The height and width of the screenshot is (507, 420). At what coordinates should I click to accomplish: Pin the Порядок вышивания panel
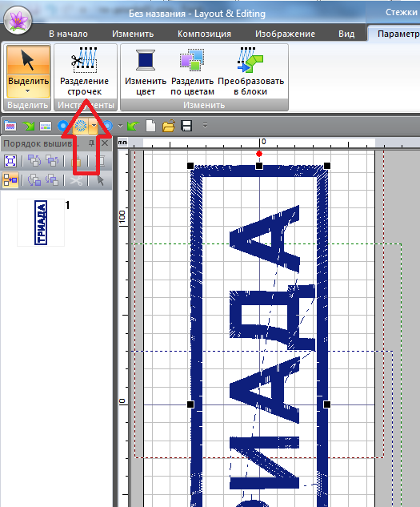click(x=91, y=143)
